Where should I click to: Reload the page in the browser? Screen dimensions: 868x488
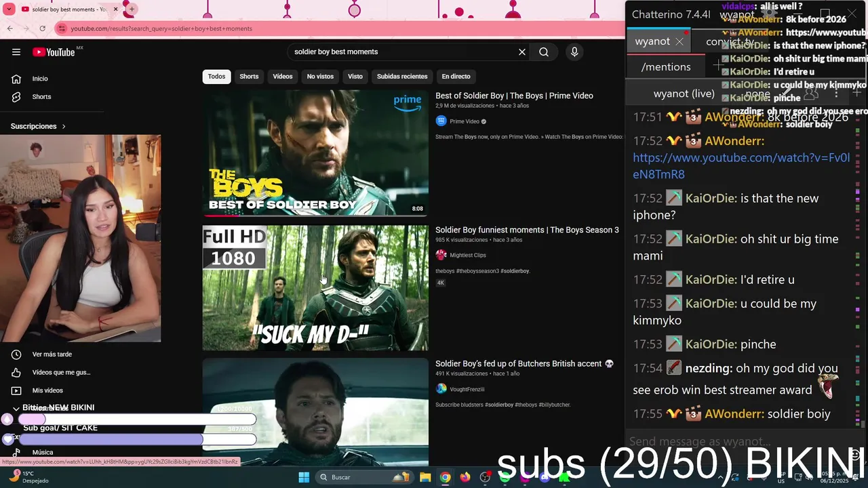coord(43,28)
